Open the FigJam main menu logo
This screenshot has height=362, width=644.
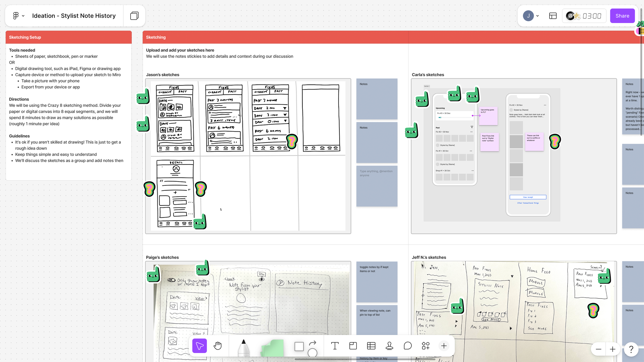click(x=16, y=16)
